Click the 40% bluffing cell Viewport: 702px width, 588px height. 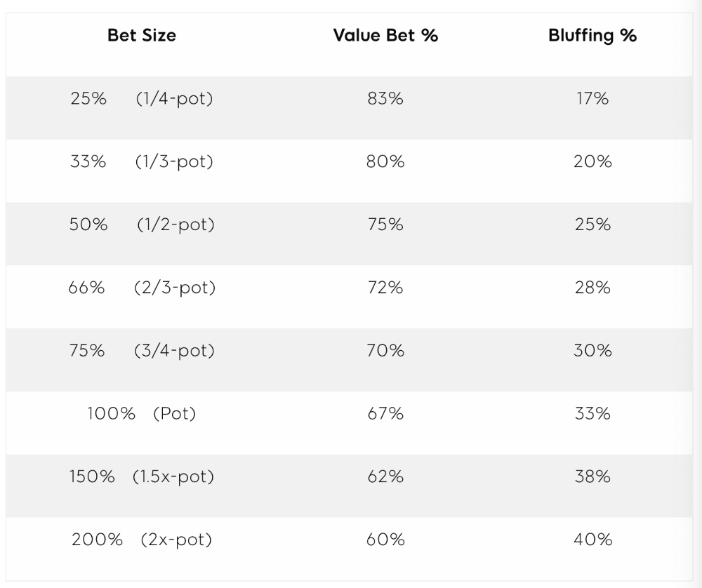click(x=592, y=540)
